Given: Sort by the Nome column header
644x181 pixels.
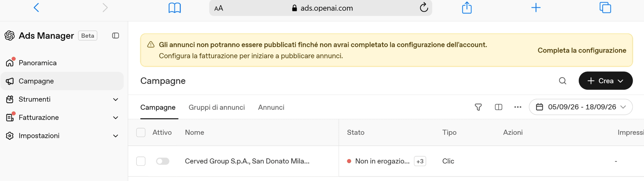Looking at the screenshot, I should tap(194, 133).
